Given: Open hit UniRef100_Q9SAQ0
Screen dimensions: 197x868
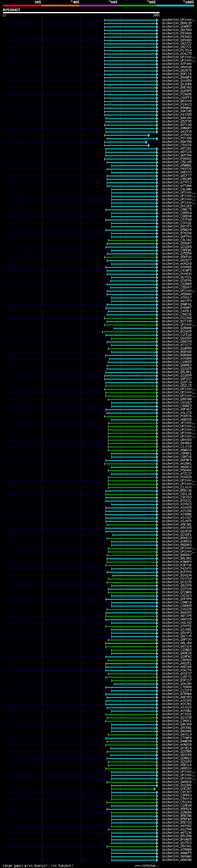Looking at the screenshot, I should (x=177, y=40).
